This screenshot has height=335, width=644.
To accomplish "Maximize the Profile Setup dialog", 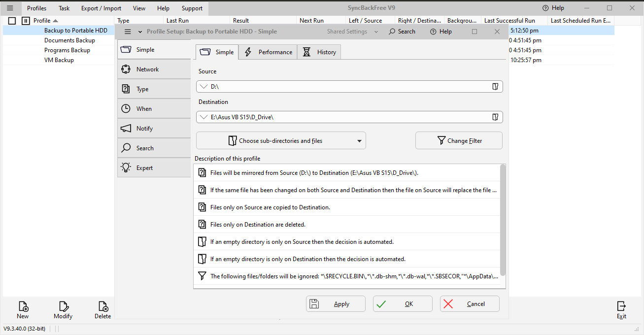I will (475, 32).
